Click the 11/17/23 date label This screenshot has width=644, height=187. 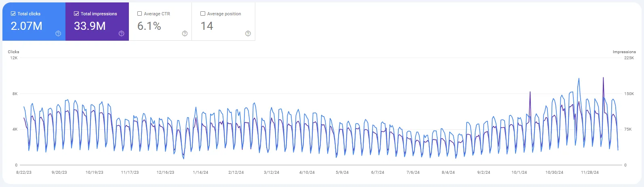[x=130, y=172]
